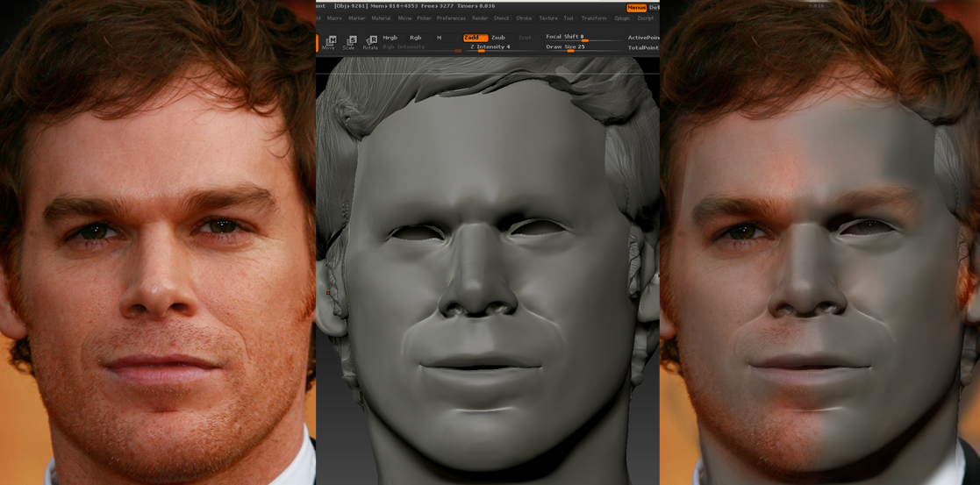
Task: Toggle the orange Menus button
Action: click(x=637, y=8)
